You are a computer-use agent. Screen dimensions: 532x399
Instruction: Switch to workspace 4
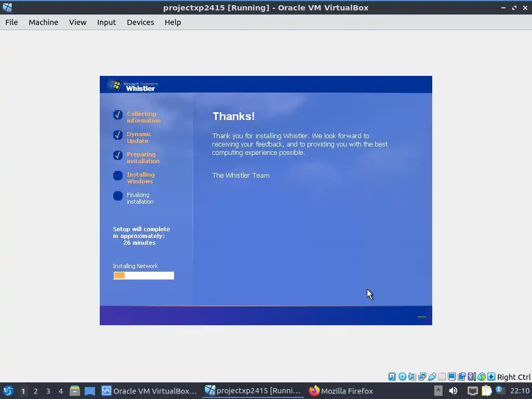[61, 391]
